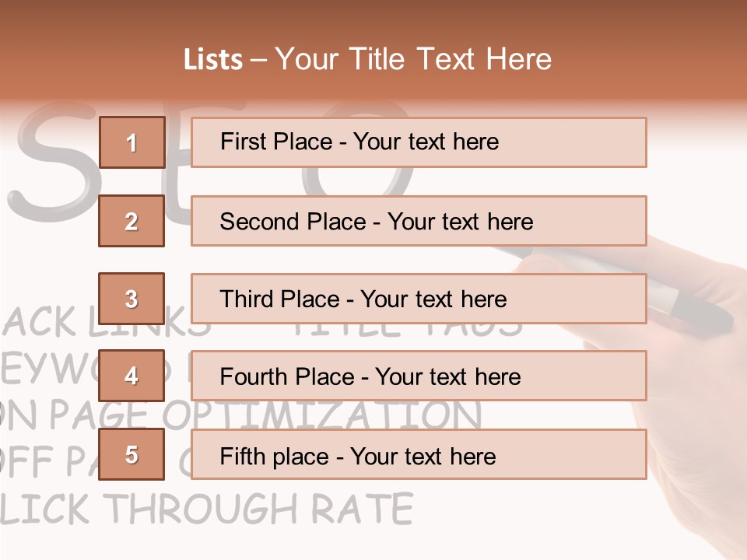The width and height of the screenshot is (747, 560).
Task: Select the Fifth place text box
Action: pos(419,454)
